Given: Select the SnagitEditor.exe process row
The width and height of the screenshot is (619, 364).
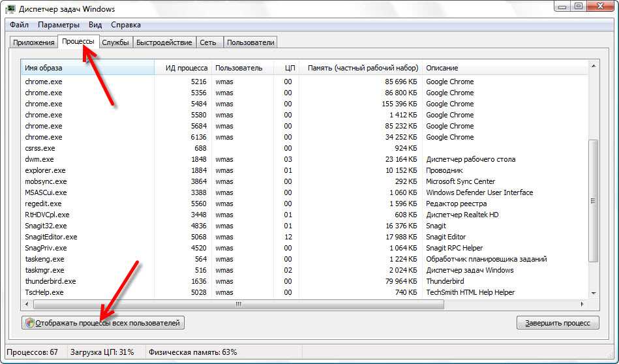Looking at the screenshot, I should click(305, 237).
